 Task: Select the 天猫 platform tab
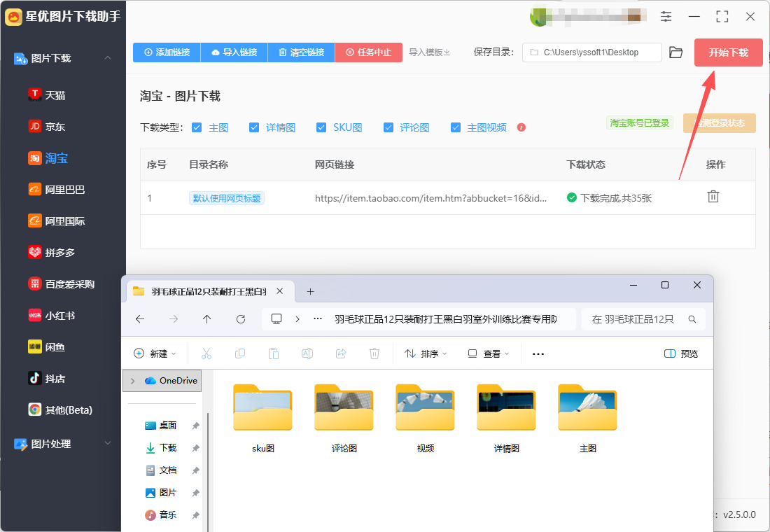click(55, 95)
